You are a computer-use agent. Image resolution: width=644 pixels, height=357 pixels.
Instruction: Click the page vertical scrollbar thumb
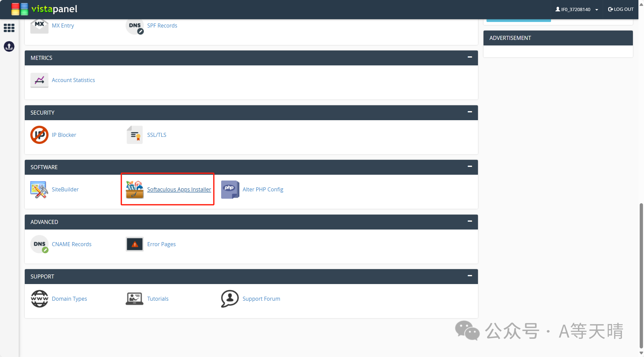click(641, 275)
